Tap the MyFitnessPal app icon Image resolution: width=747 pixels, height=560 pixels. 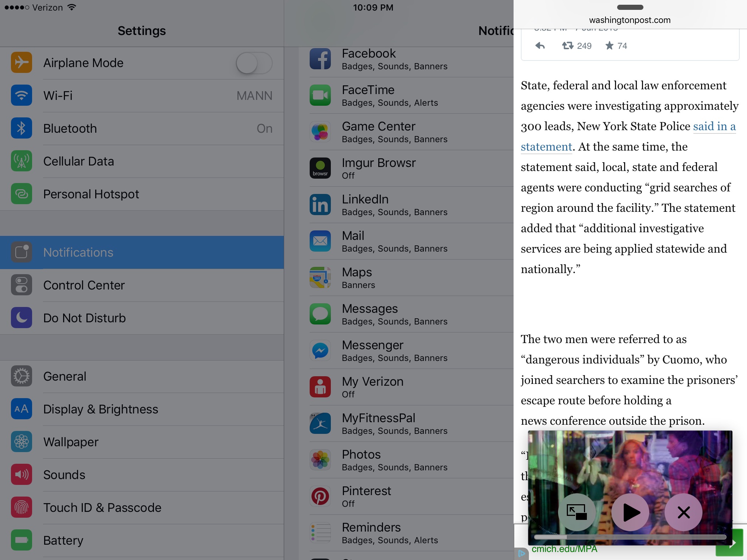point(320,423)
